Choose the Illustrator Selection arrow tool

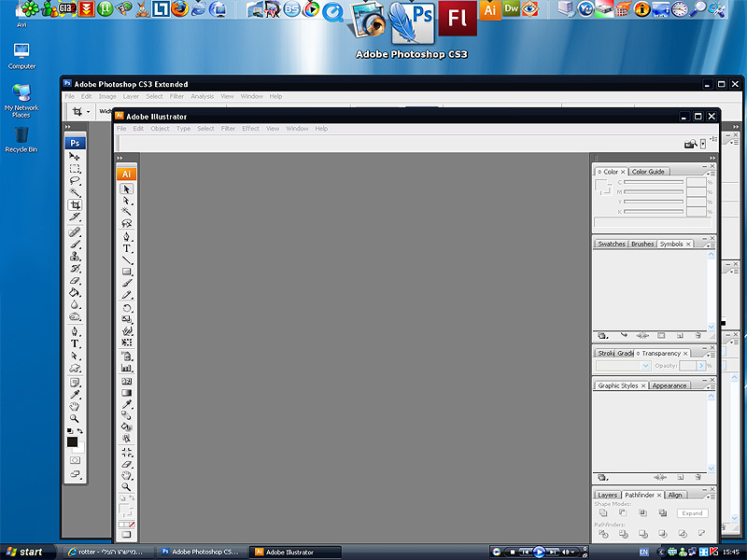[127, 189]
